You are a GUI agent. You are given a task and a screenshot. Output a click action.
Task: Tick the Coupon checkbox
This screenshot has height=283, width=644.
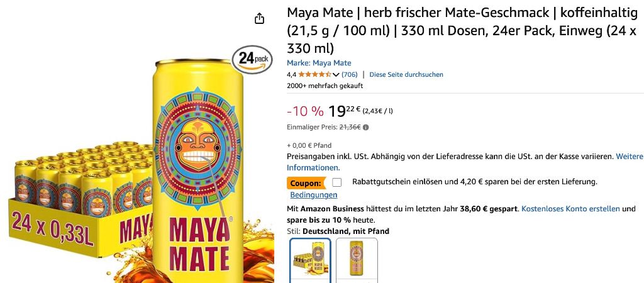click(x=337, y=182)
